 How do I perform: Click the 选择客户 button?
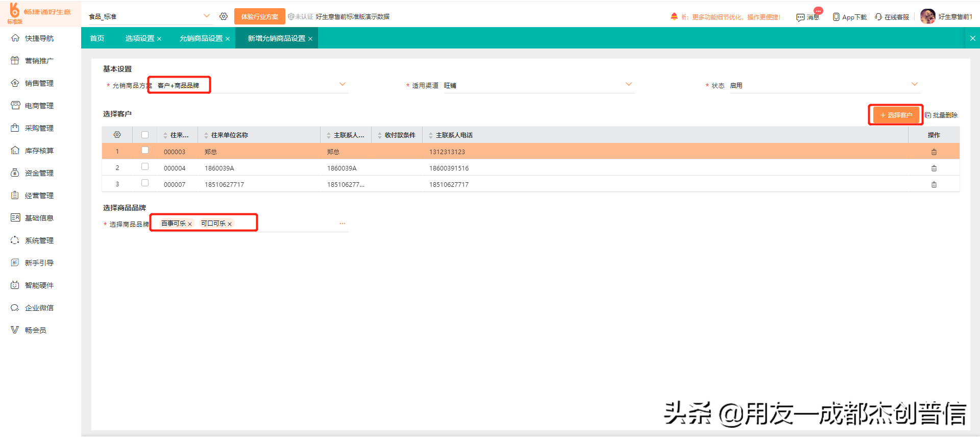pyautogui.click(x=896, y=115)
